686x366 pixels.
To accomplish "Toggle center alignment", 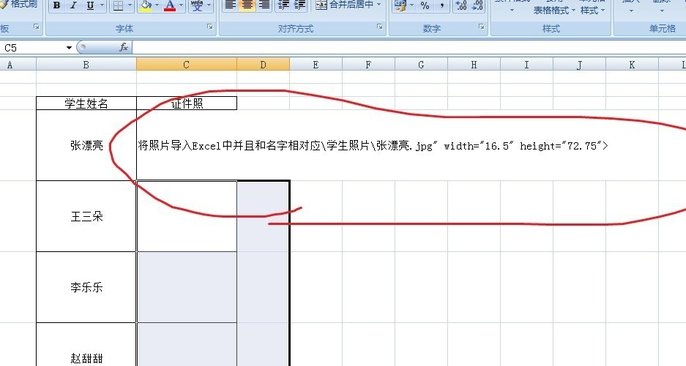I will [247, 5].
